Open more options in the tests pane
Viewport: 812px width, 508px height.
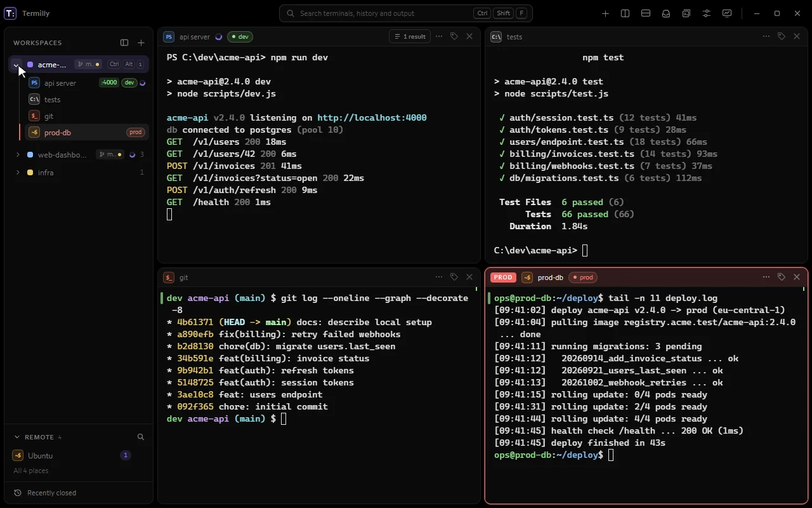[x=766, y=36]
